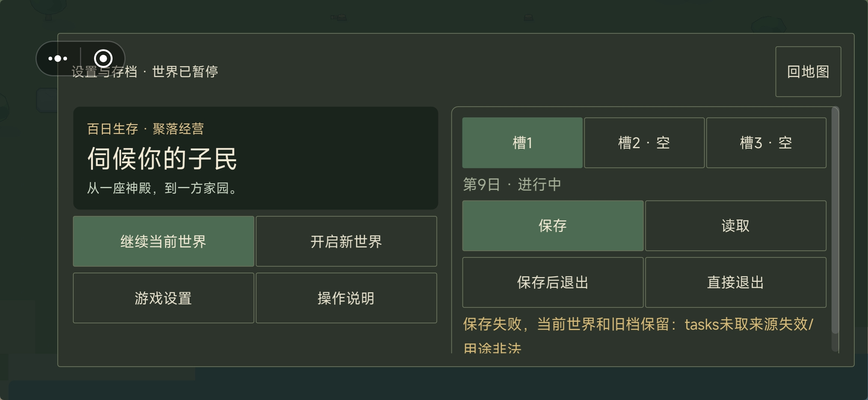Choose 保存后退出
The image size is (868, 400).
pyautogui.click(x=553, y=283)
